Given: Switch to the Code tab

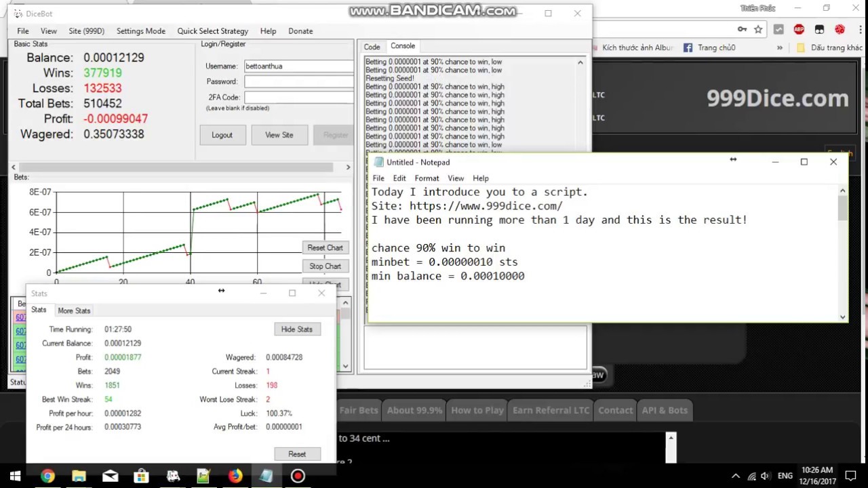Looking at the screenshot, I should tap(372, 47).
